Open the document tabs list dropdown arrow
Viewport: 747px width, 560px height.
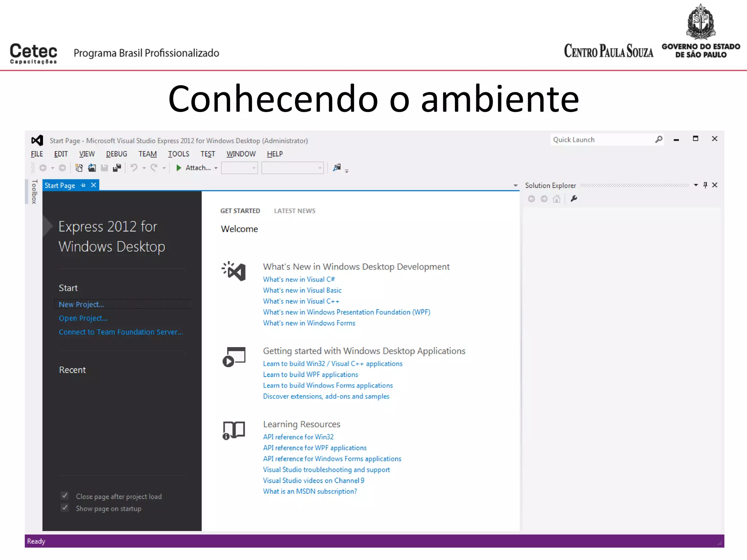click(515, 186)
